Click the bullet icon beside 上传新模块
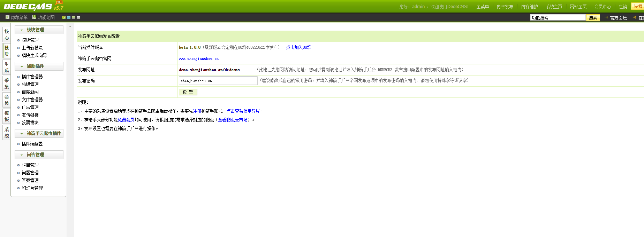This screenshot has width=644, height=237. coord(18,48)
